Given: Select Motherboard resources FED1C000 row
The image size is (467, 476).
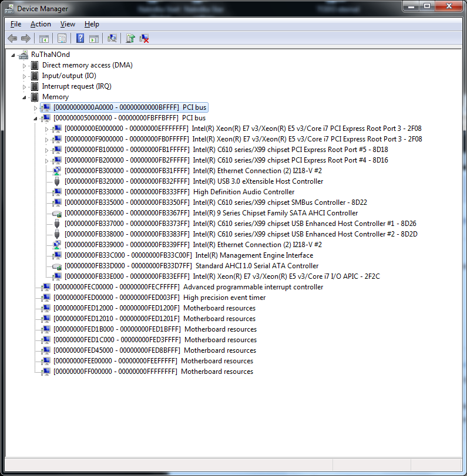Looking at the screenshot, I should [155, 340].
